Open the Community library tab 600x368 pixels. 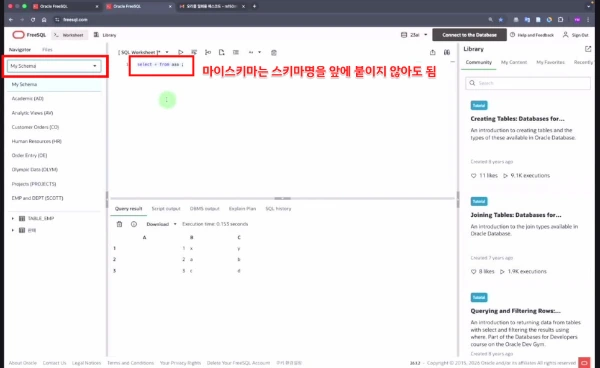coord(479,62)
